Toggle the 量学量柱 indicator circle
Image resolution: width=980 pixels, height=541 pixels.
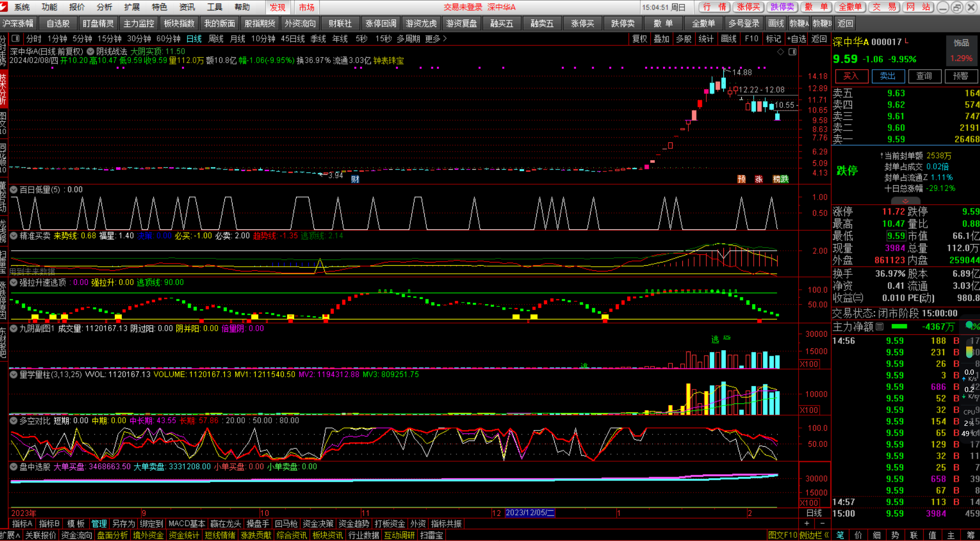(x=14, y=375)
